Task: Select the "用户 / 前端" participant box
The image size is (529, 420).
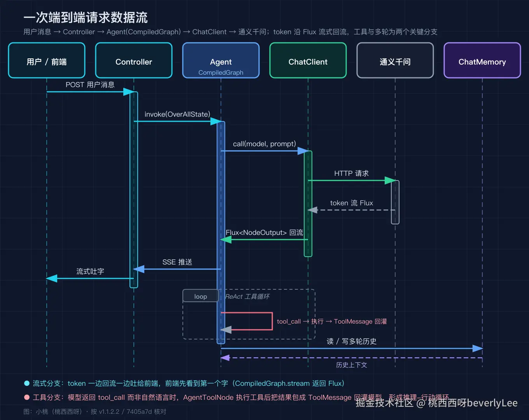Action: click(x=47, y=60)
